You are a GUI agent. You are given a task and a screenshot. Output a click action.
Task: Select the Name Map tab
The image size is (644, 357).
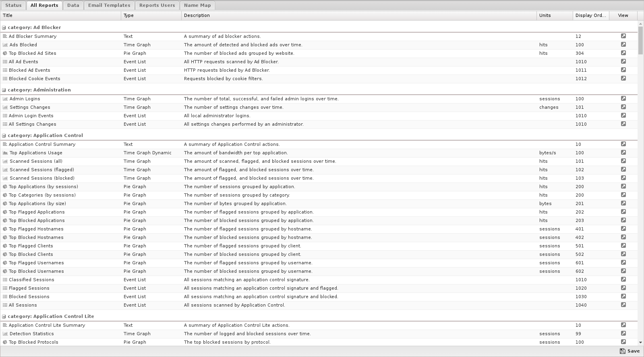coord(197,5)
